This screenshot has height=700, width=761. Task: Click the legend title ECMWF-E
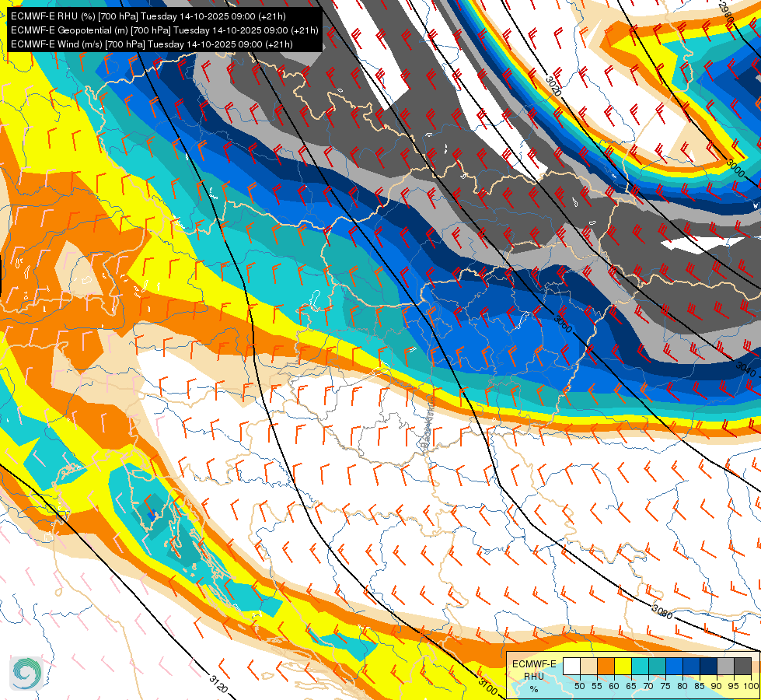534,664
